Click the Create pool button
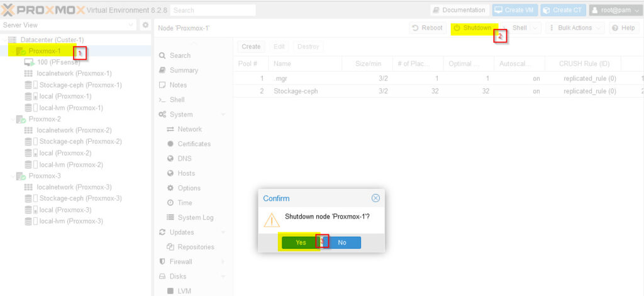 coord(251,47)
